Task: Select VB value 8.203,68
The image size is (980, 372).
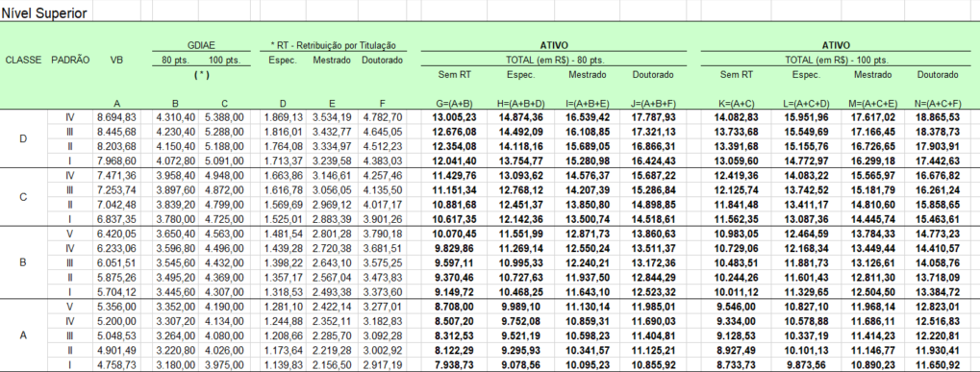Action: 117,147
